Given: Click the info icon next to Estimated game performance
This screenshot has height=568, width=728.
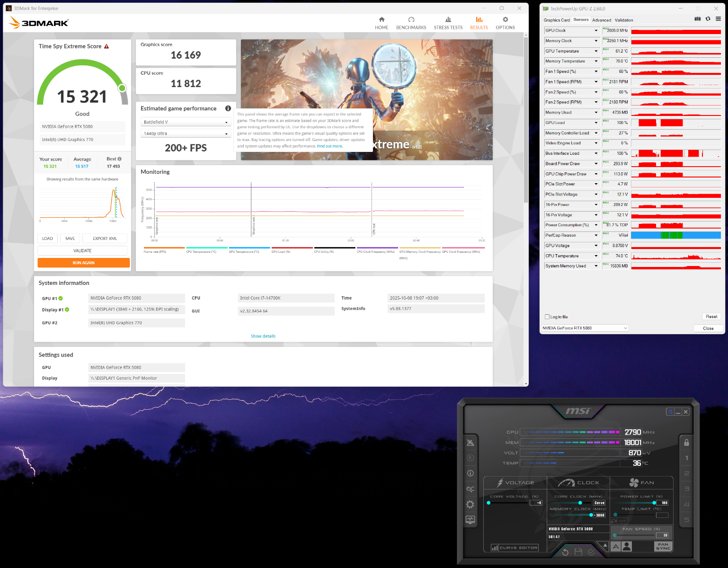Looking at the screenshot, I should tap(228, 108).
